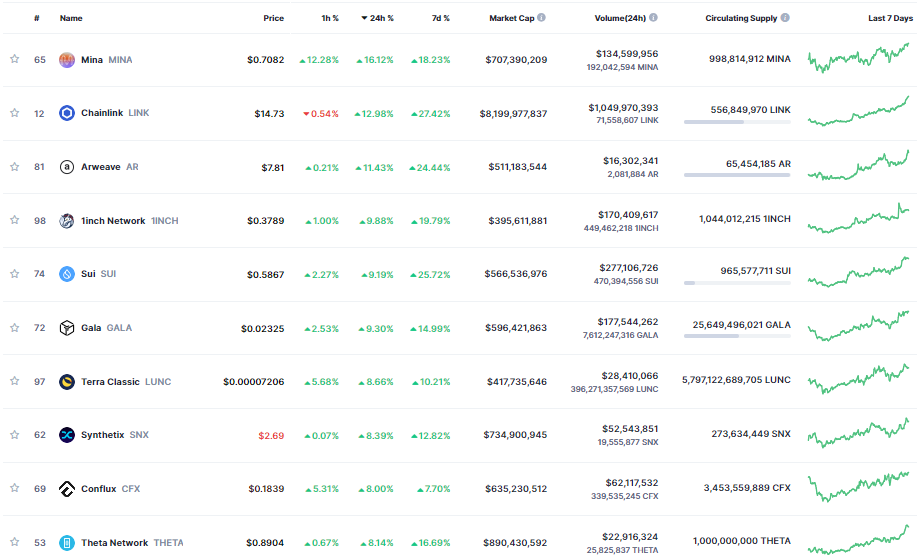
Task: Add Sui to watchlist with star
Action: [15, 274]
